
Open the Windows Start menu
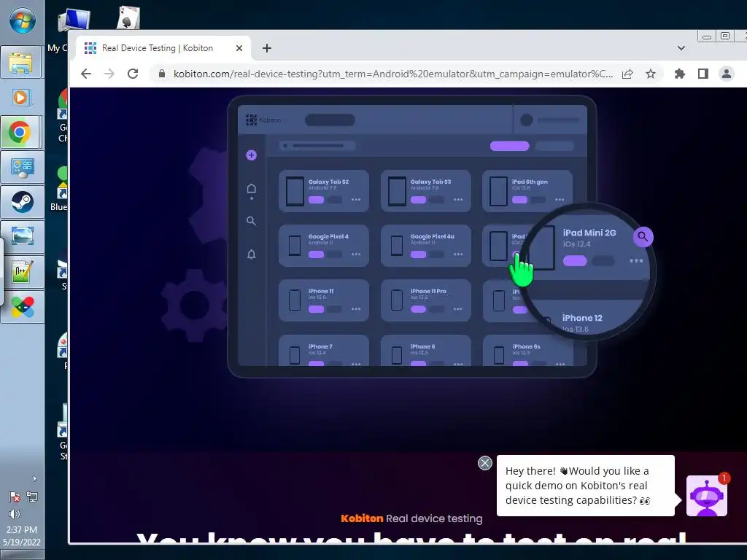pyautogui.click(x=22, y=22)
